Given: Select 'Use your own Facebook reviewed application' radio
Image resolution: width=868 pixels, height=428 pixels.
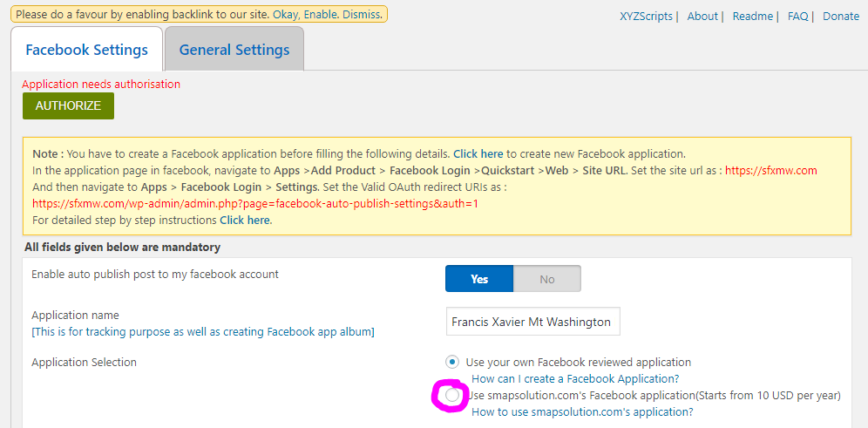Looking at the screenshot, I should (451, 362).
